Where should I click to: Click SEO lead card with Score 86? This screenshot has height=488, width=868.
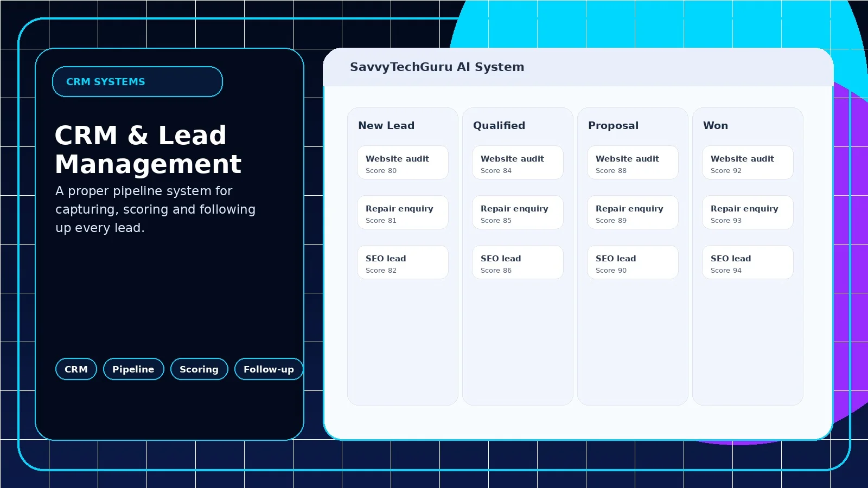click(518, 262)
